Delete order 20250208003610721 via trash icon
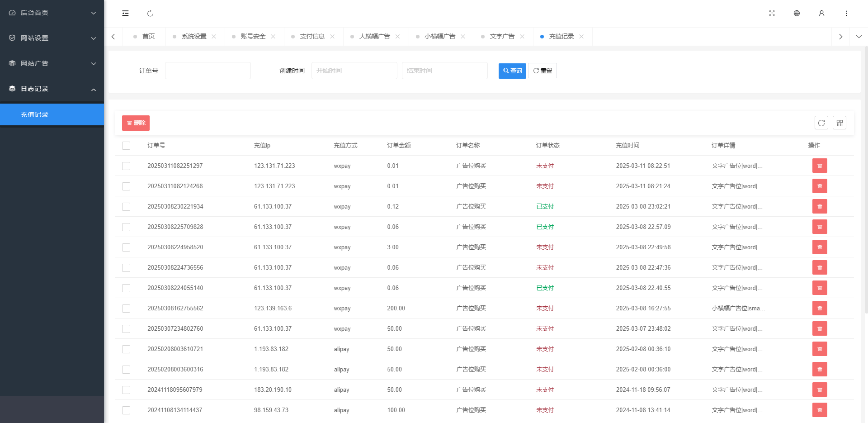Viewport: 868px width, 423px height. (x=820, y=349)
